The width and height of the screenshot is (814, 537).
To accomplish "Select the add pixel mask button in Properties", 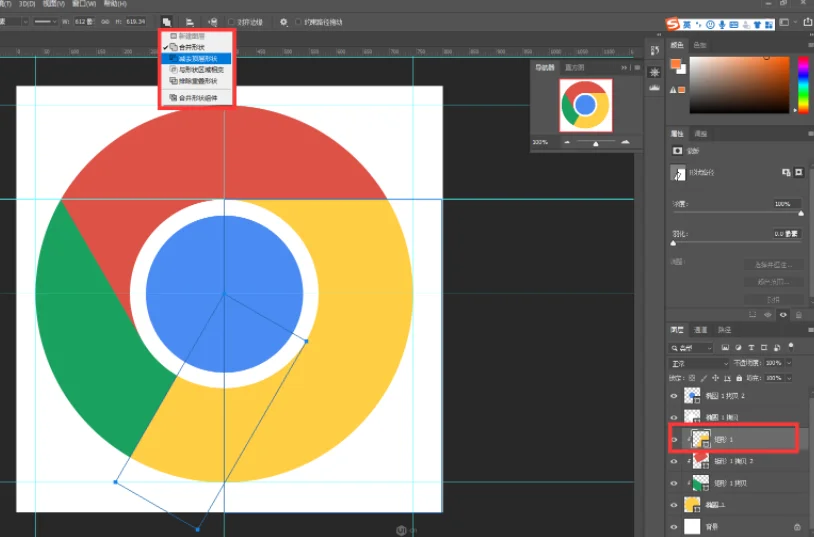I will [786, 172].
